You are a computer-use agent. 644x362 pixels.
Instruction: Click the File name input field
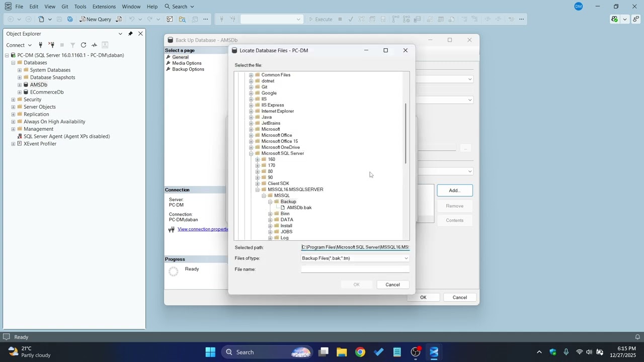pos(355,269)
